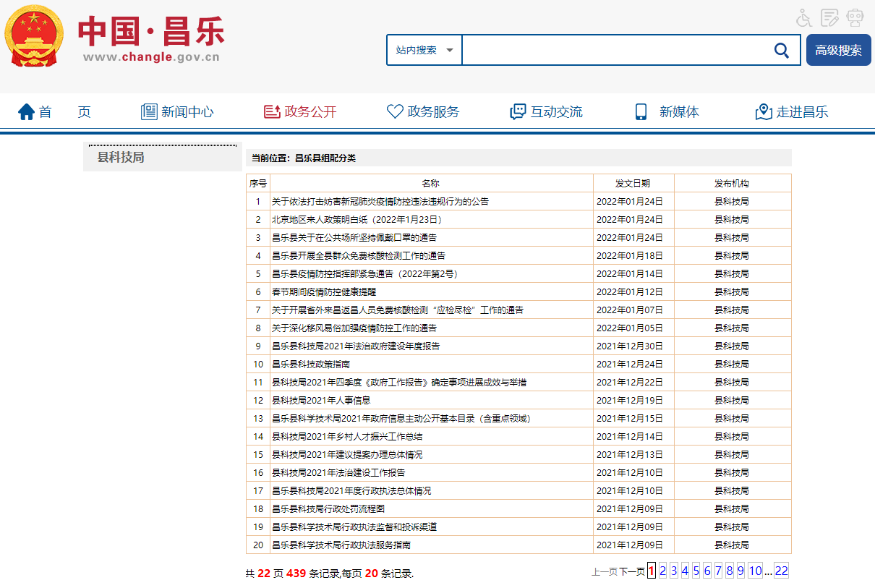Go to page 22 in pagination
This screenshot has height=588, width=875.
pos(781,571)
